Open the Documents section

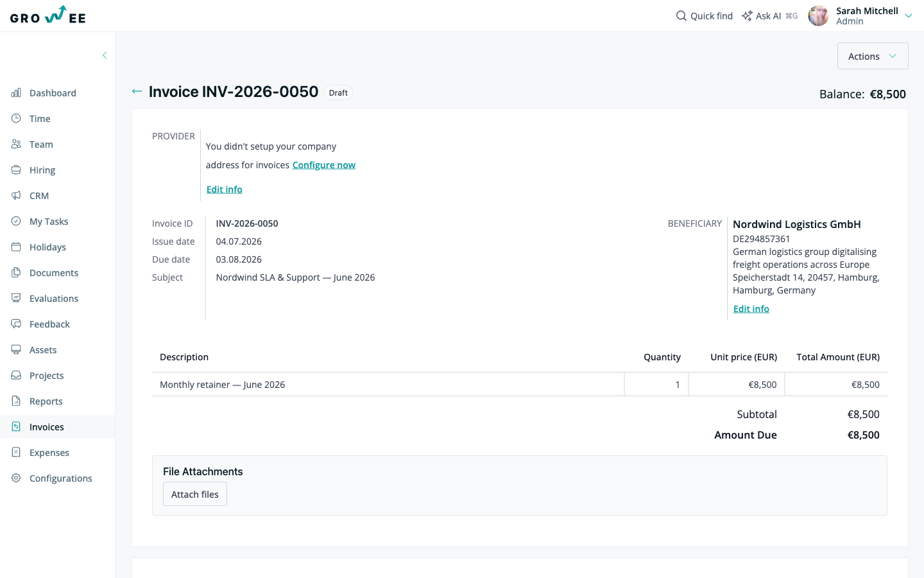[58, 273]
